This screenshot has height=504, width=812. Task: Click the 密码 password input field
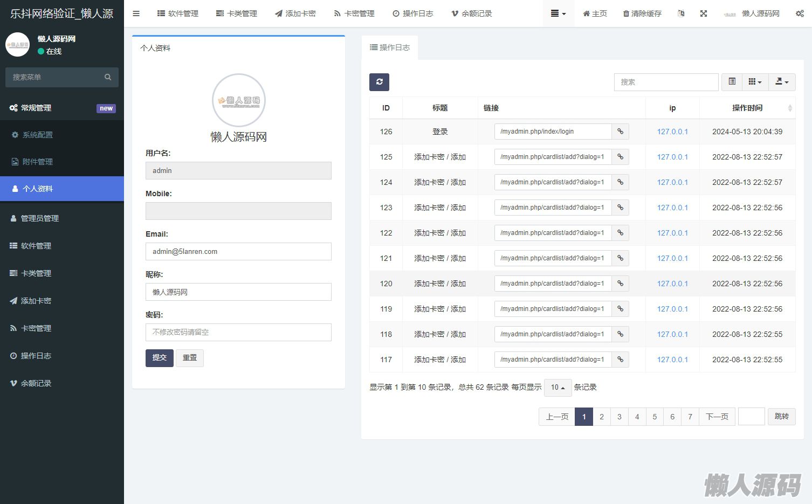(x=238, y=333)
